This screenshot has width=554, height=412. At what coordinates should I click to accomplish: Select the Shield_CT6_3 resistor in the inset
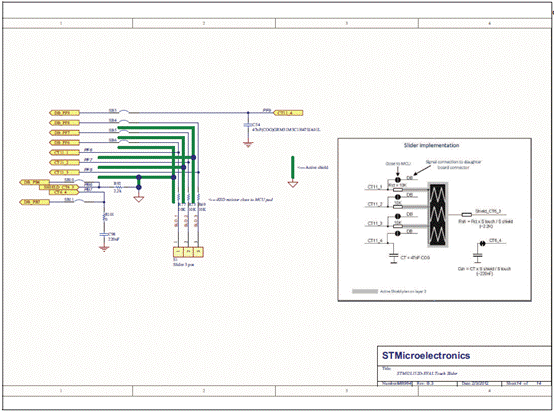467,214
